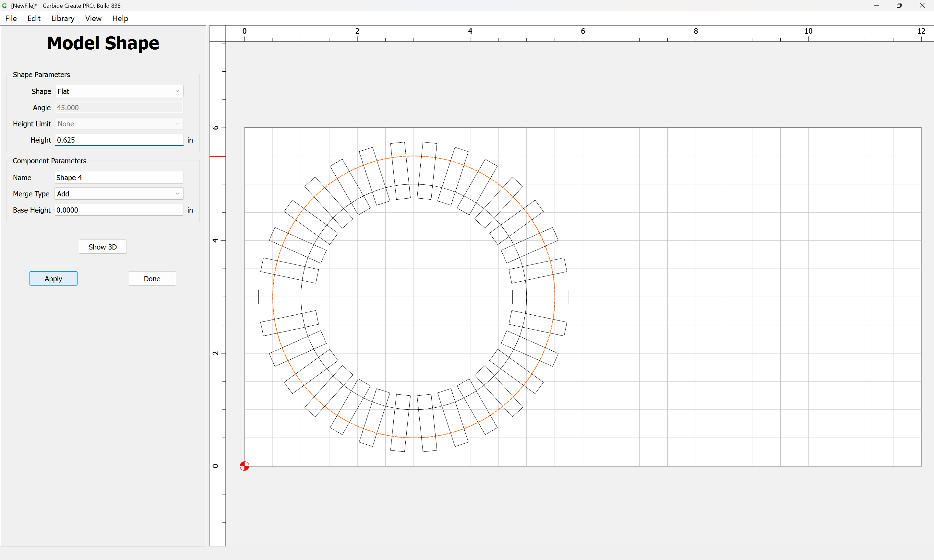Restore down the application window
This screenshot has height=560, width=934.
click(899, 5)
